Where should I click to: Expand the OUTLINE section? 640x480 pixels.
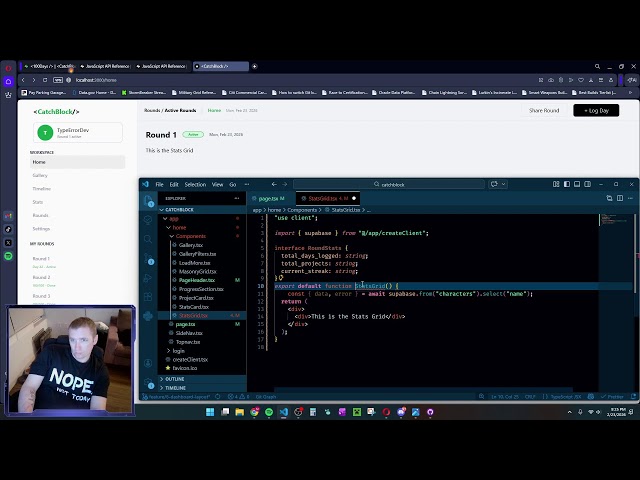click(x=202, y=379)
